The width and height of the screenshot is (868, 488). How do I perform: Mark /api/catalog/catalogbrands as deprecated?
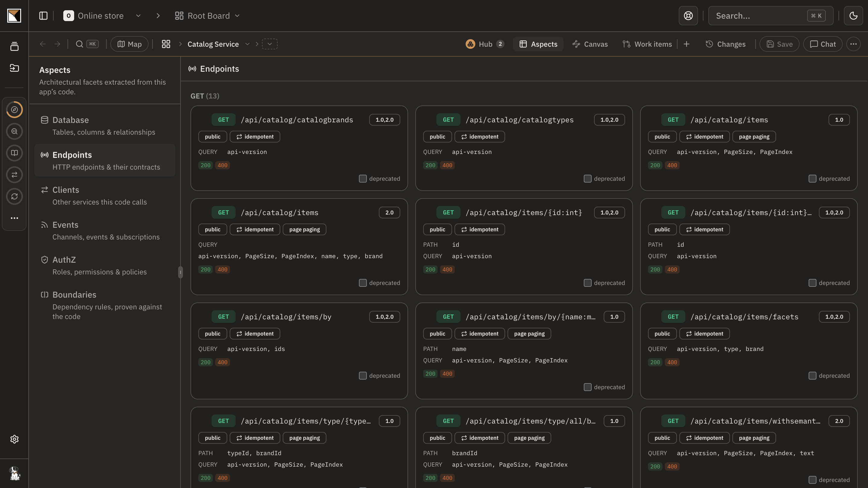(x=363, y=179)
